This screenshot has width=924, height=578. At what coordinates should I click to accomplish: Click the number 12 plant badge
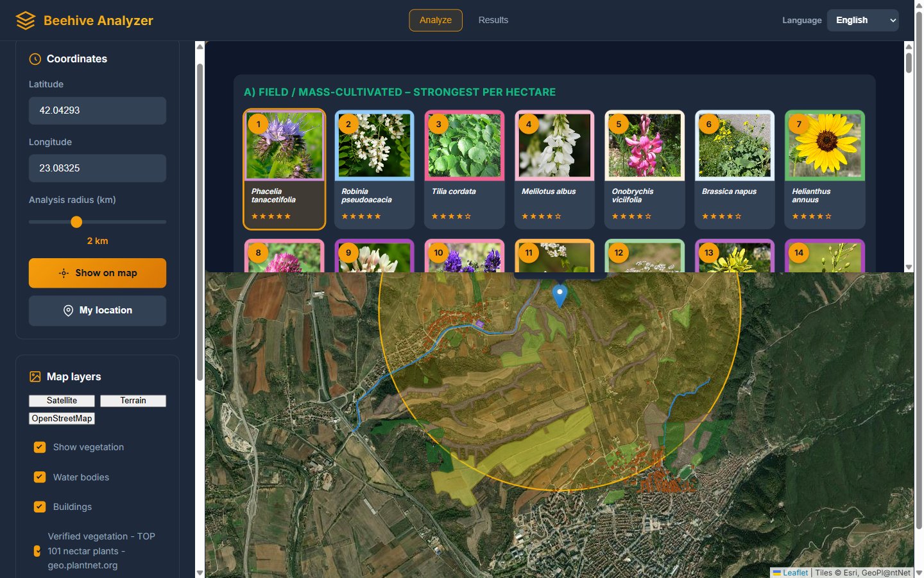pyautogui.click(x=619, y=252)
